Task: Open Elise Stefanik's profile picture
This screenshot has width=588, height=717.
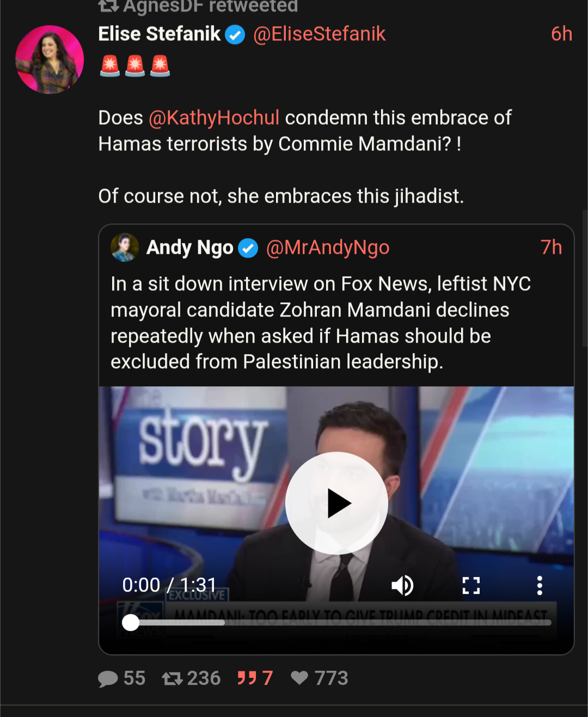Action: click(50, 59)
